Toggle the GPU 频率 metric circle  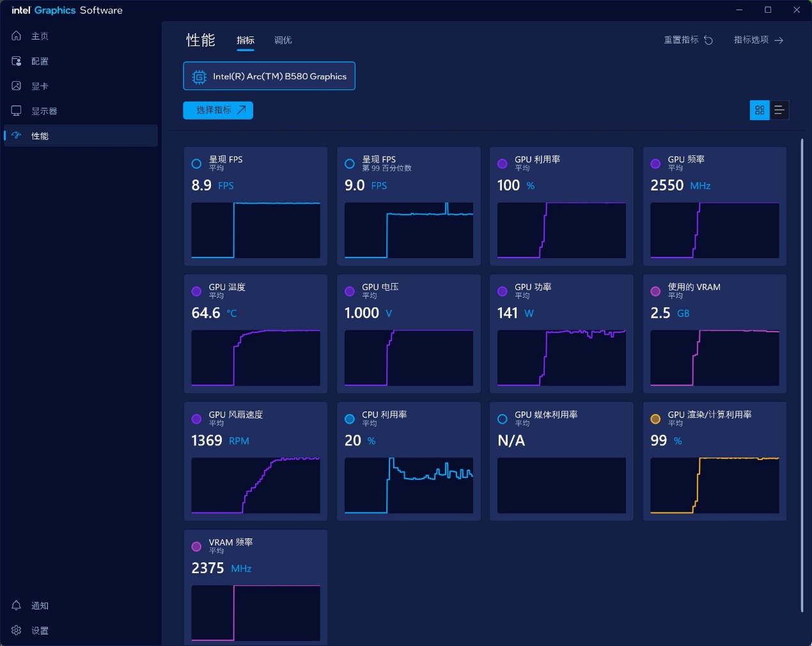655,164
